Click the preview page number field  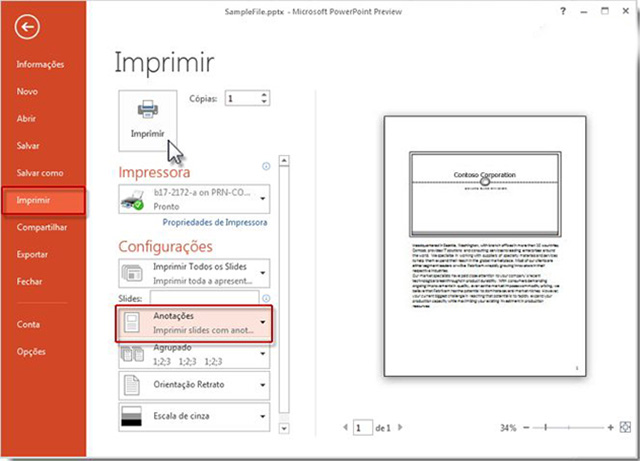[362, 428]
